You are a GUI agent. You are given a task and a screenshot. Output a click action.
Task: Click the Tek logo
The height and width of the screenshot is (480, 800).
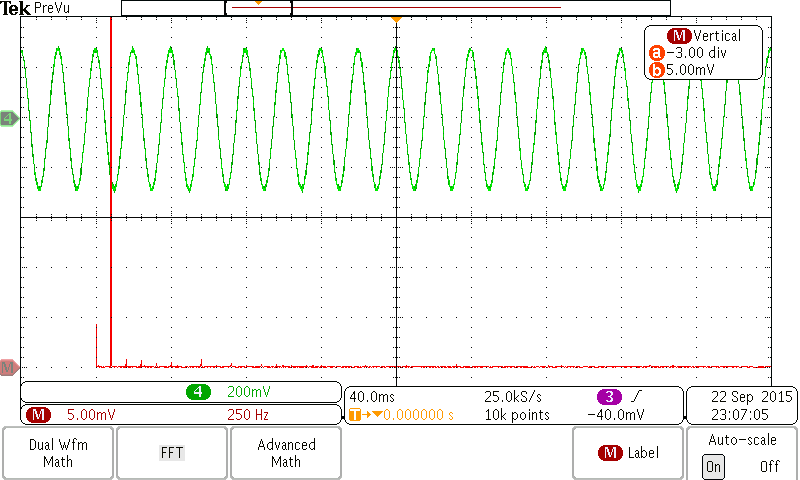click(16, 8)
